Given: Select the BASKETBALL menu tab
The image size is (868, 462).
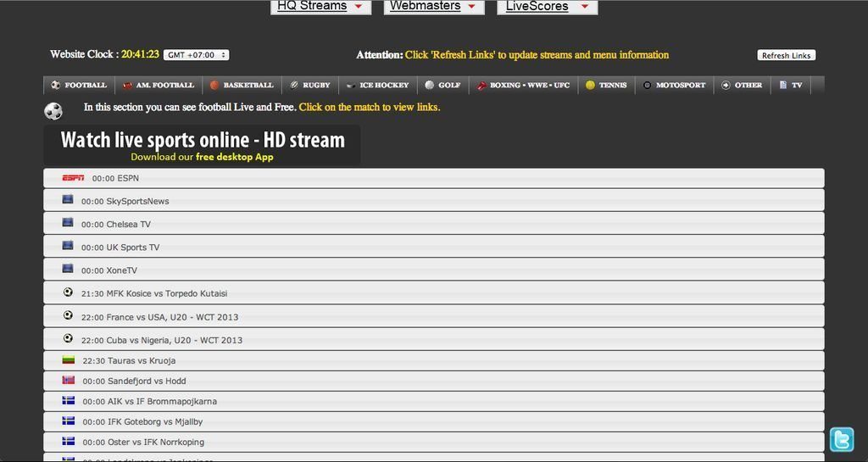Looking at the screenshot, I should [242, 86].
